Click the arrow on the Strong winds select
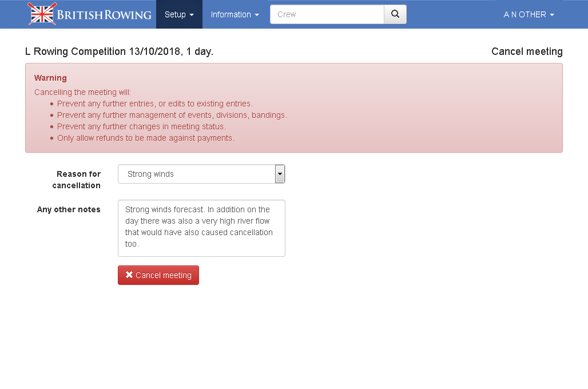This screenshot has height=389, width=588. click(280, 174)
